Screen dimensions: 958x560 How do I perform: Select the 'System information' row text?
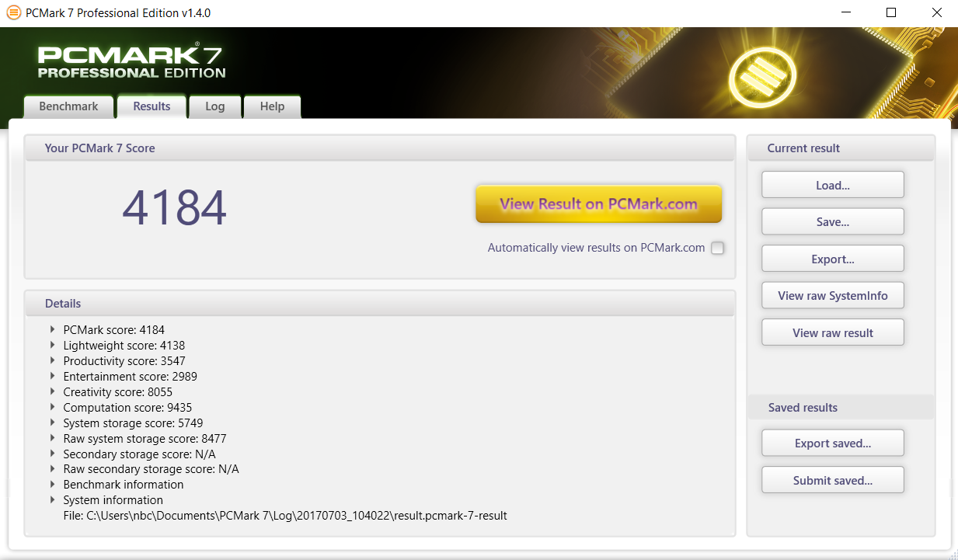coord(113,500)
